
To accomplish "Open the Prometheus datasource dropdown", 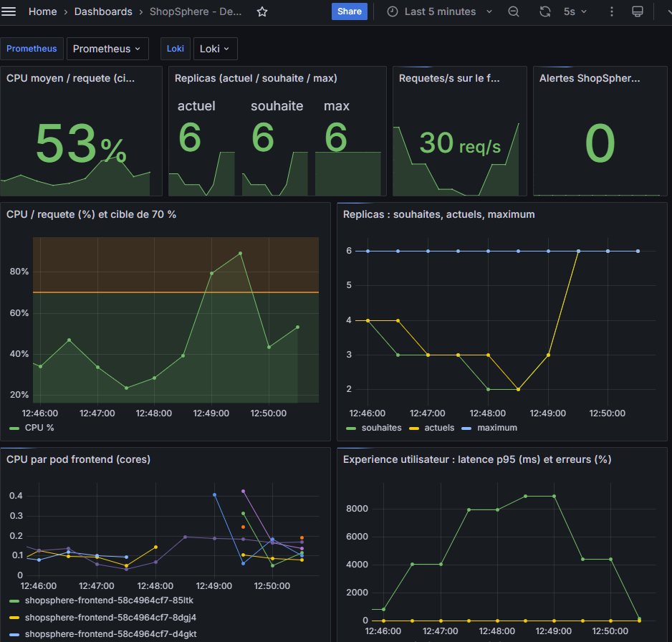I will tap(107, 49).
